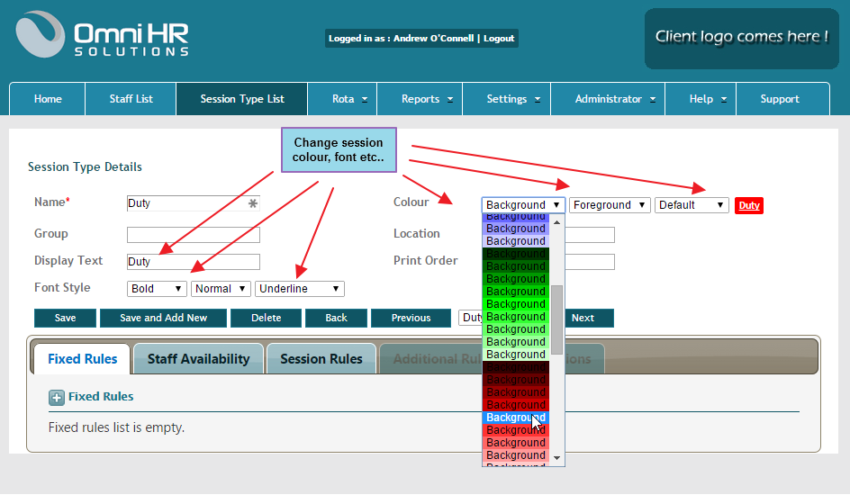Screen dimensions: 850x504
Task: Open the Background colour dropdown
Action: click(523, 205)
